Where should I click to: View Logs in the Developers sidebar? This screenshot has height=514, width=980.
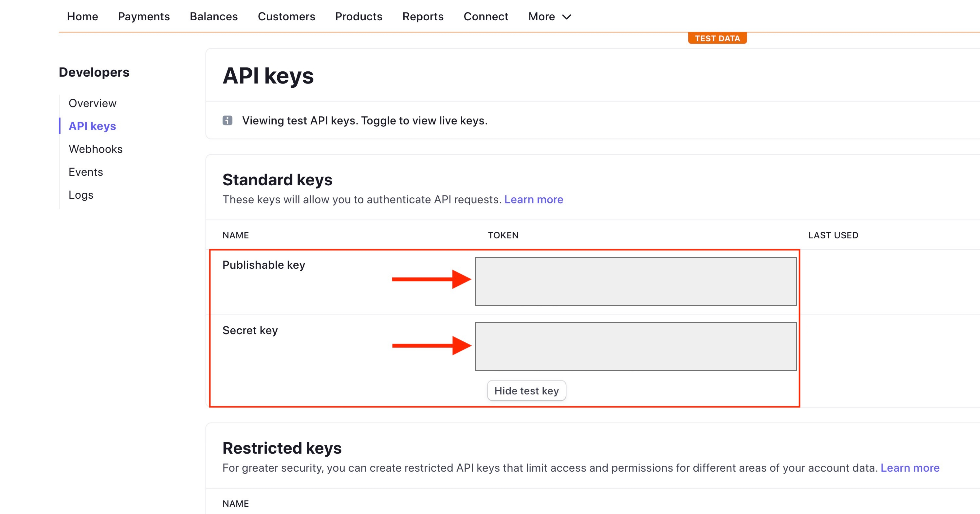(81, 195)
